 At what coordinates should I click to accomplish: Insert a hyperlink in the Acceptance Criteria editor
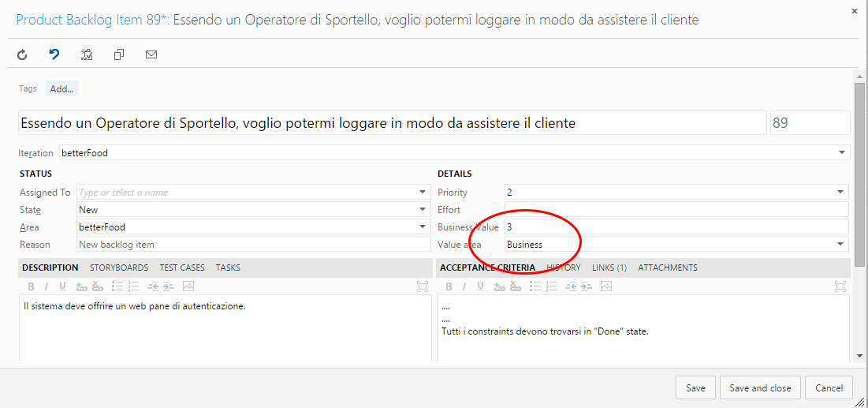pyautogui.click(x=500, y=286)
